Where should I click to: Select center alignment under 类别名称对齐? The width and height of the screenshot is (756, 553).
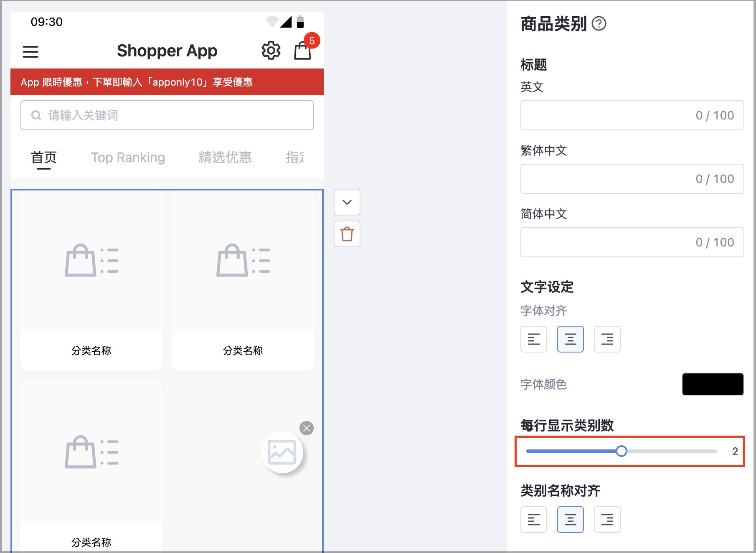click(x=571, y=520)
